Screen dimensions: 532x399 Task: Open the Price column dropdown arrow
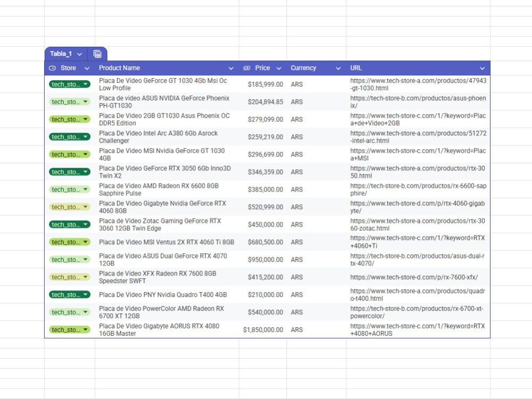coord(279,69)
